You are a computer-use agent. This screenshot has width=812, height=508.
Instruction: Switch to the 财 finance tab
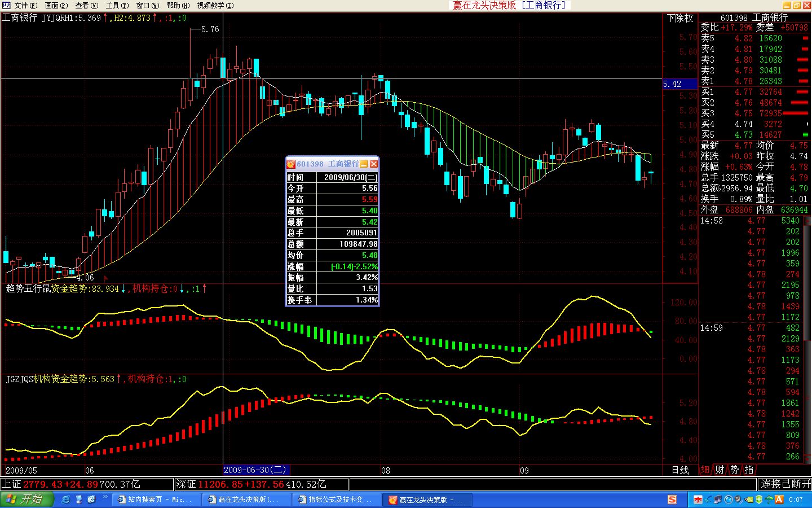click(x=720, y=470)
